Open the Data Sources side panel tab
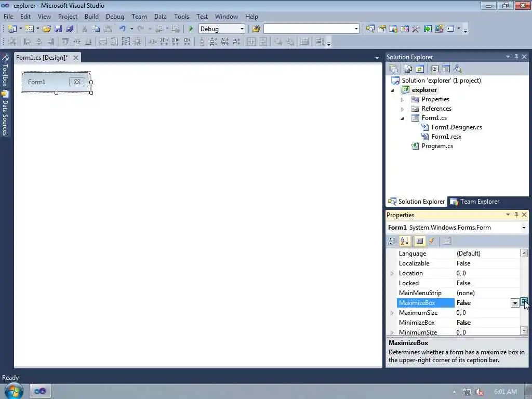This screenshot has width=532, height=399. tap(5, 114)
